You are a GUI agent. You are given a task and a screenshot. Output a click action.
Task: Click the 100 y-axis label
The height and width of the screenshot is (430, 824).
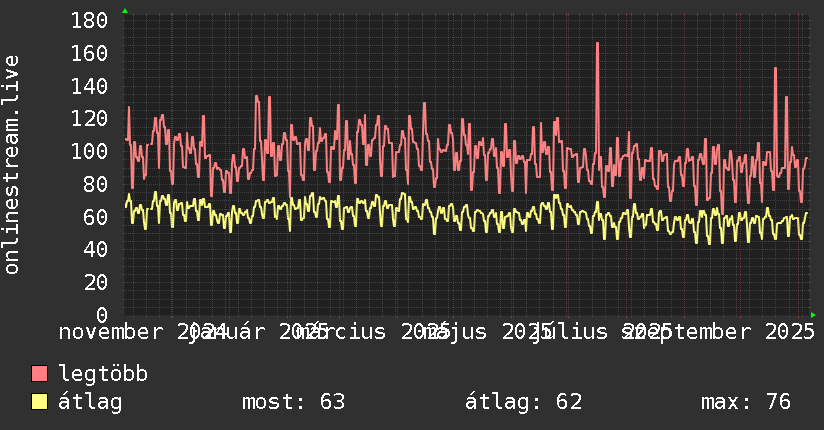click(89, 152)
